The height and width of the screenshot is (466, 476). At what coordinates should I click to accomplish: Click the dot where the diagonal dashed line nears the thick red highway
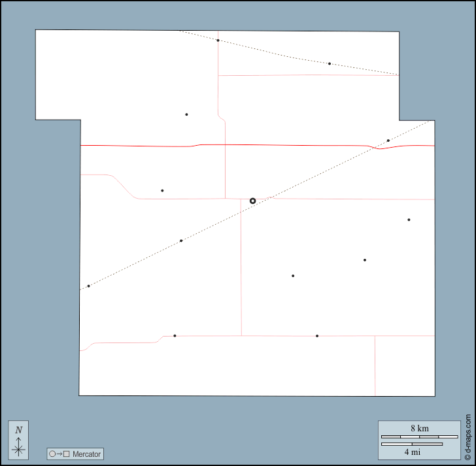388,141
